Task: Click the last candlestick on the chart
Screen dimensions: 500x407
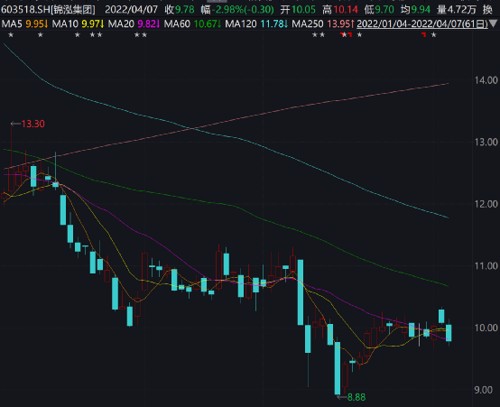Action: click(x=449, y=332)
